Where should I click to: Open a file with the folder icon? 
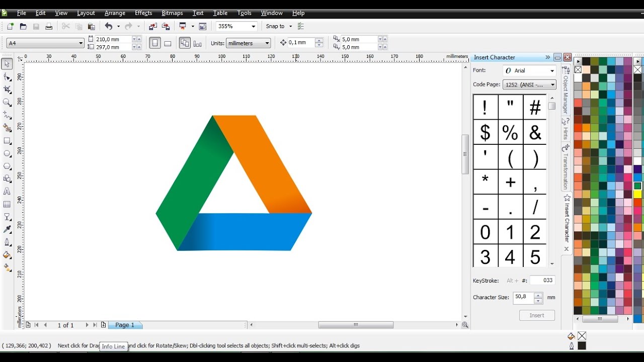tap(23, 26)
